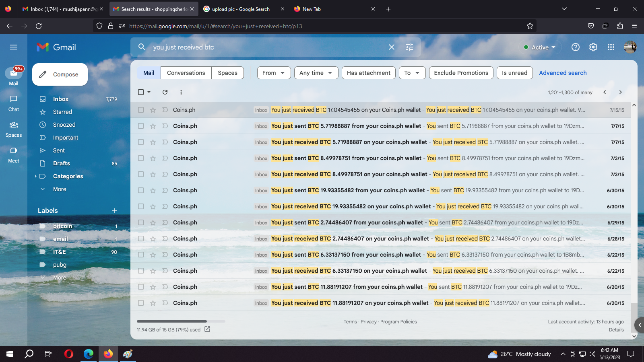Star the sent BTC 11.88191207 email

[x=153, y=287]
